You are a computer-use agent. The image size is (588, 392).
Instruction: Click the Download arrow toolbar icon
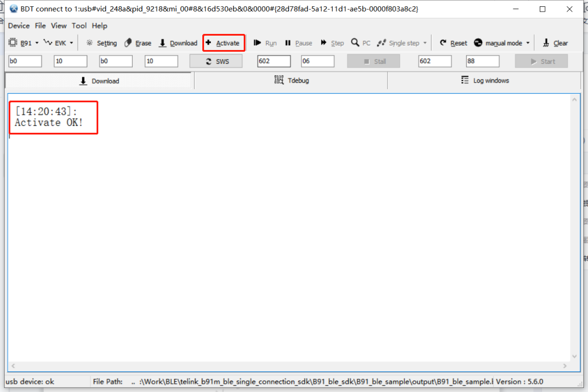[x=163, y=43]
